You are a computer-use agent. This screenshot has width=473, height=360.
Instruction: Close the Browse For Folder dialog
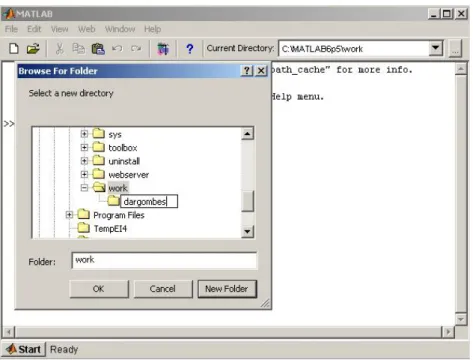261,71
